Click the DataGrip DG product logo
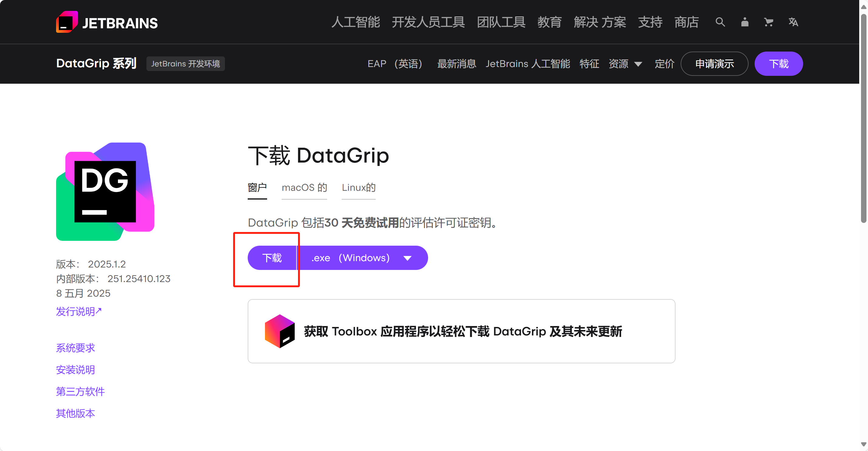The width and height of the screenshot is (868, 451). (x=105, y=191)
